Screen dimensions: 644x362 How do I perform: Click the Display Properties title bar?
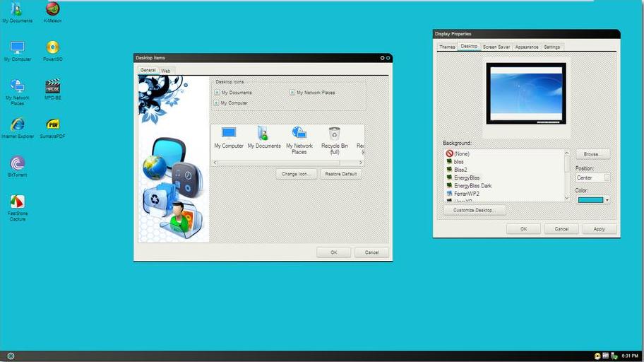click(x=526, y=34)
